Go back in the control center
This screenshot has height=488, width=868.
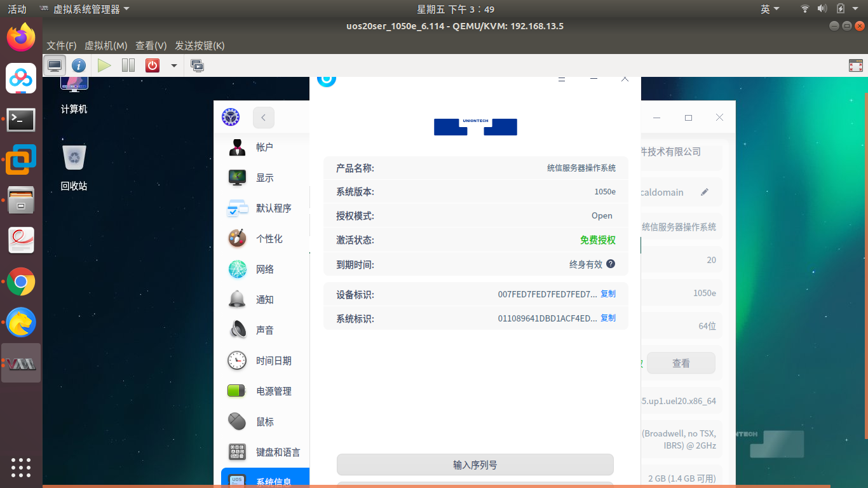point(263,118)
